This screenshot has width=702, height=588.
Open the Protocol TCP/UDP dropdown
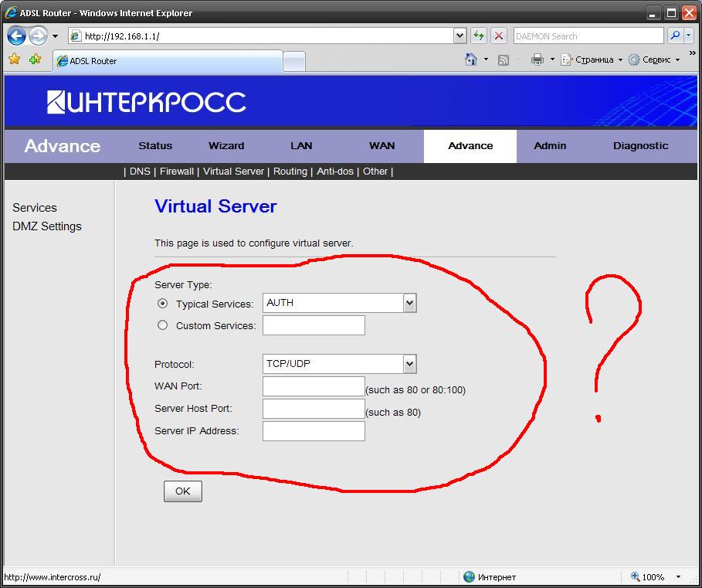409,364
